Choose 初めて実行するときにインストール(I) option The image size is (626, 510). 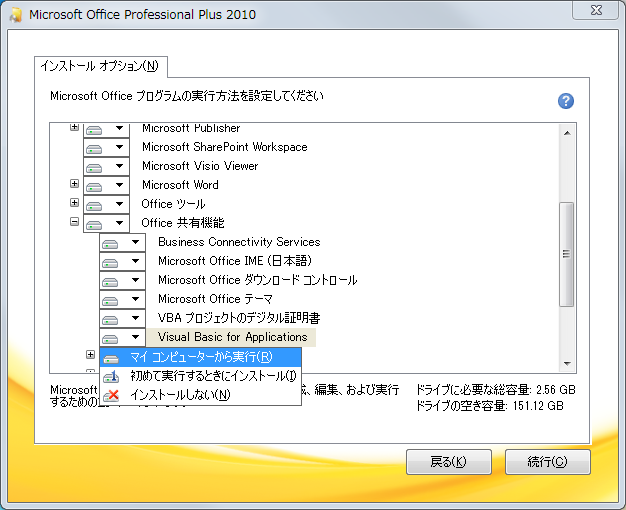[200, 376]
